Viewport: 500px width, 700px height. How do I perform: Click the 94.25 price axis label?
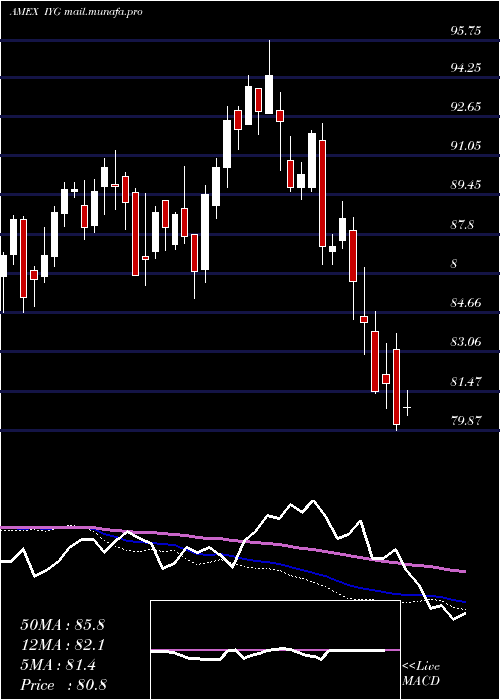click(466, 67)
